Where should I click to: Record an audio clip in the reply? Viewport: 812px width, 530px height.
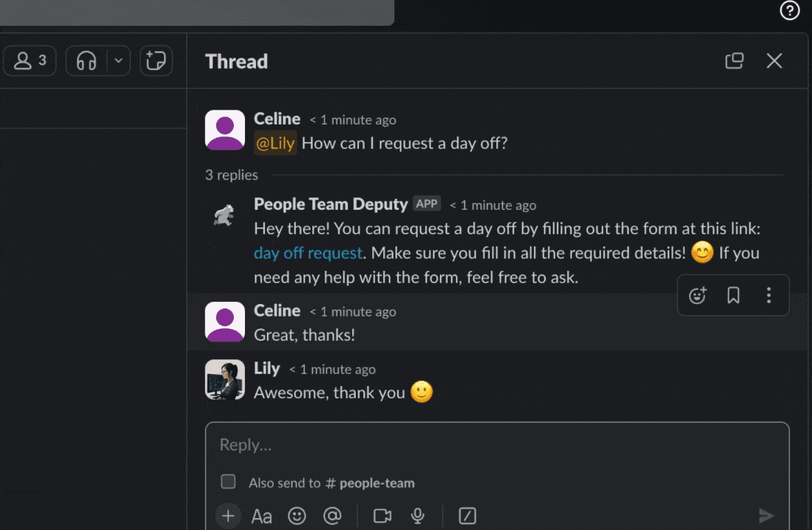(417, 515)
